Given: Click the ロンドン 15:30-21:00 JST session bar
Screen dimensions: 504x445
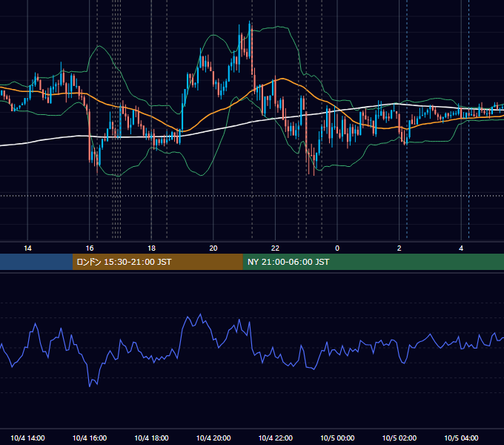Looking at the screenshot, I should click(157, 262).
